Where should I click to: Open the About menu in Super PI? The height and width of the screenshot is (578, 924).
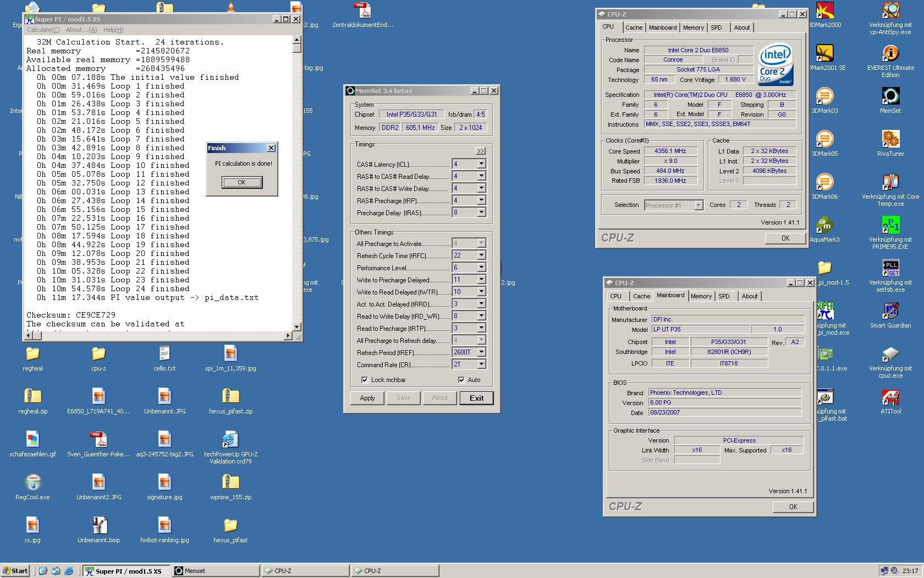pos(81,30)
